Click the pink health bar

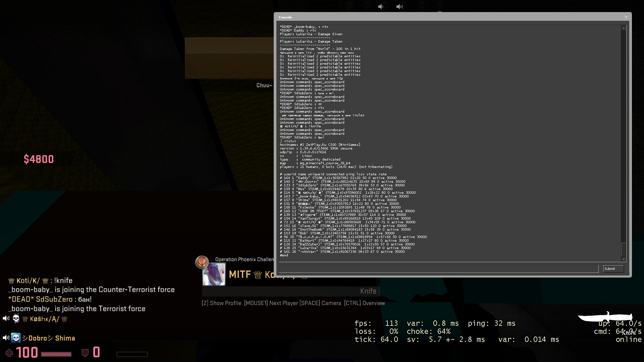[56, 354]
